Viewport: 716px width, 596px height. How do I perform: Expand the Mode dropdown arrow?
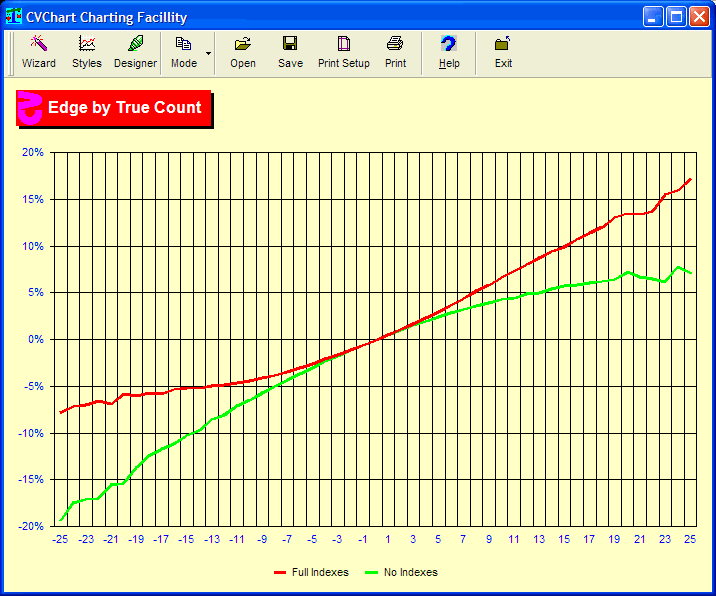click(209, 52)
